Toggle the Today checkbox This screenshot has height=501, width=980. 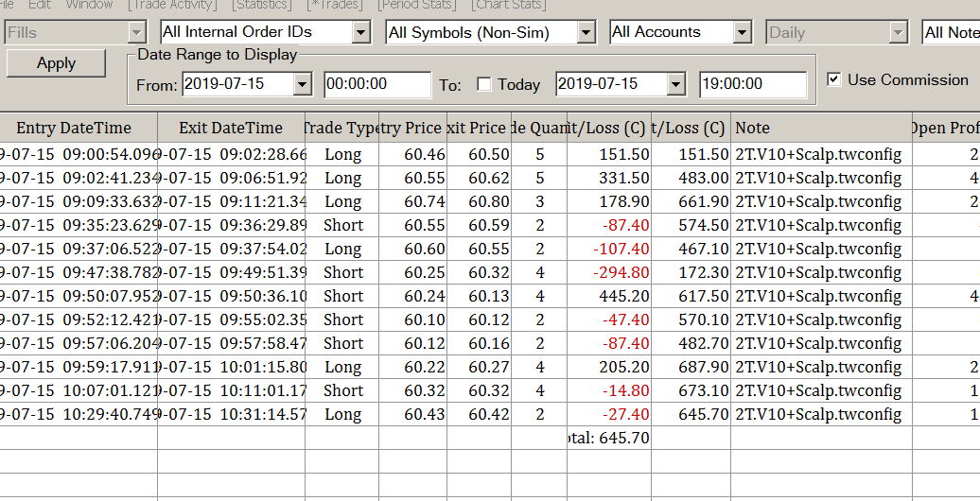(x=484, y=85)
